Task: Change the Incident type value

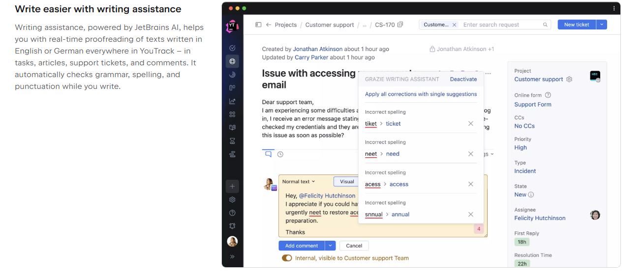Action: click(x=525, y=171)
